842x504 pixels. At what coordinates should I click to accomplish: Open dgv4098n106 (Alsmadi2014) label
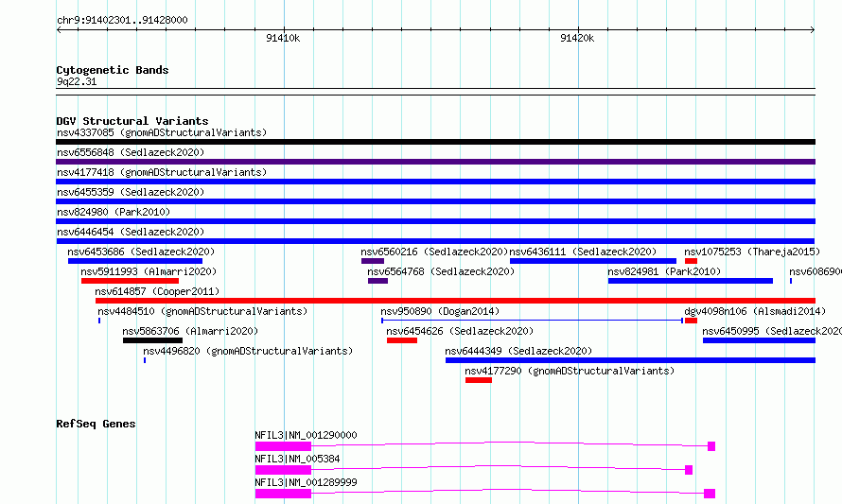pyautogui.click(x=755, y=311)
